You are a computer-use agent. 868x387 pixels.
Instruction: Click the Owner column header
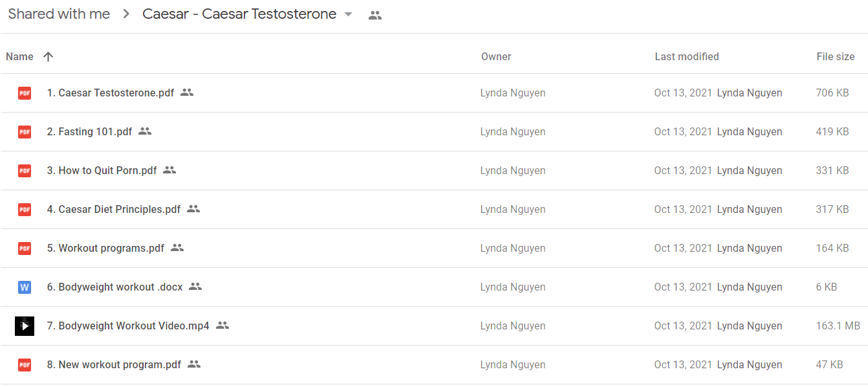[x=496, y=56]
